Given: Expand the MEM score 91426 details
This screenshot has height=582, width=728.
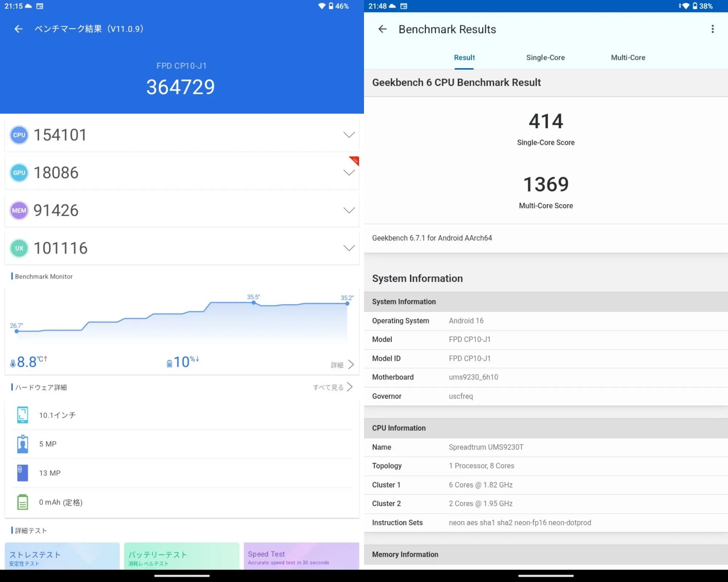Looking at the screenshot, I should click(x=349, y=211).
